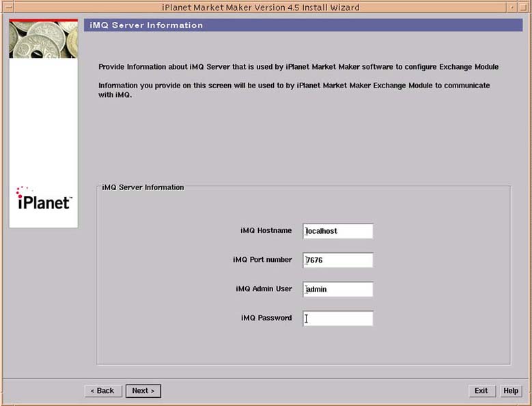Click the title bar maximize button
Image resolution: width=532 pixels, height=406 pixels.
point(523,7)
